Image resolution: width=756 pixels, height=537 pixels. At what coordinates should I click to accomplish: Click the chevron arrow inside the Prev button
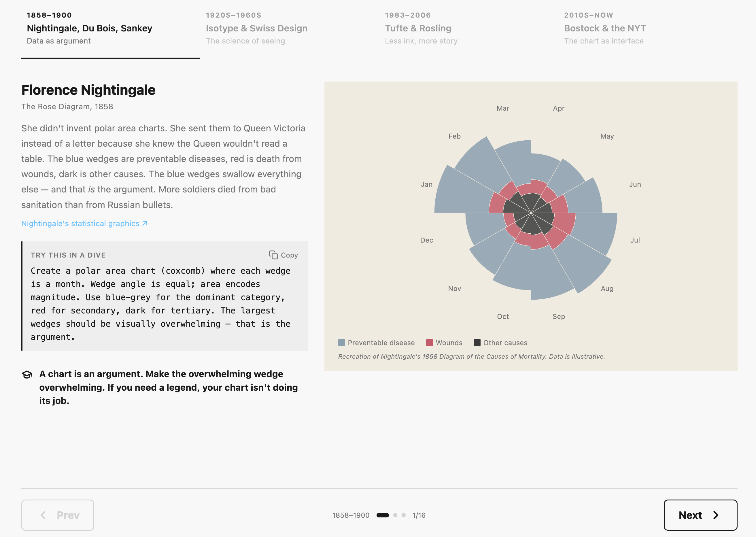click(43, 515)
